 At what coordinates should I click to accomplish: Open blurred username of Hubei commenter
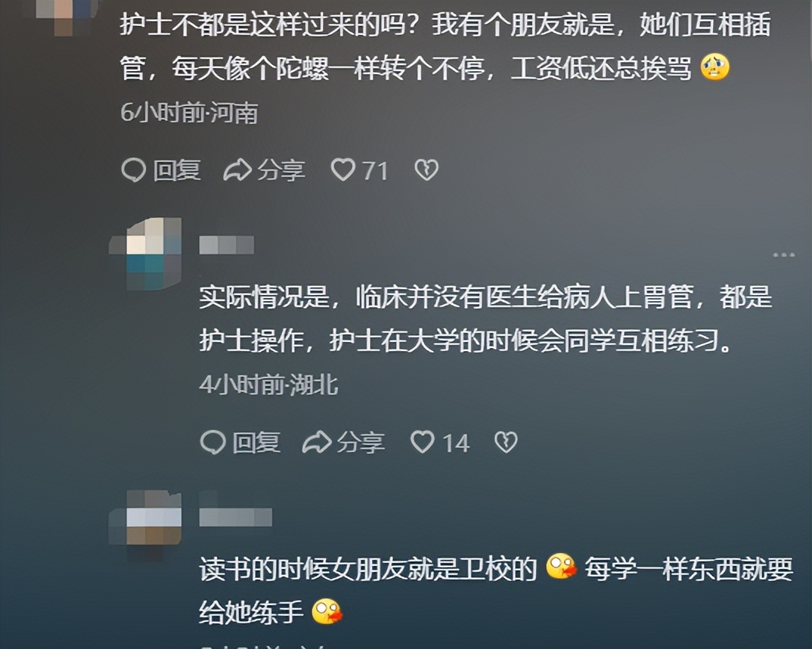coord(227,244)
